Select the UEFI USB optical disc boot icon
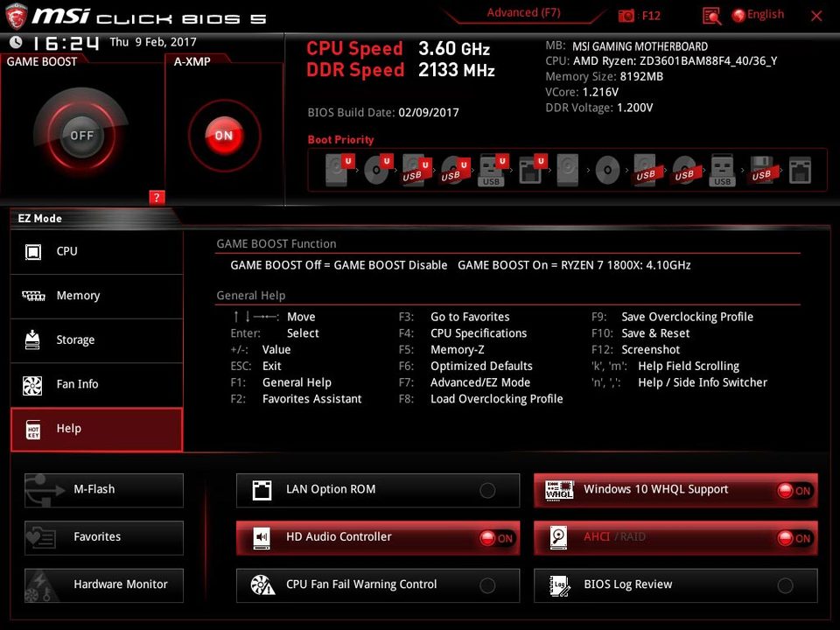 tap(455, 170)
